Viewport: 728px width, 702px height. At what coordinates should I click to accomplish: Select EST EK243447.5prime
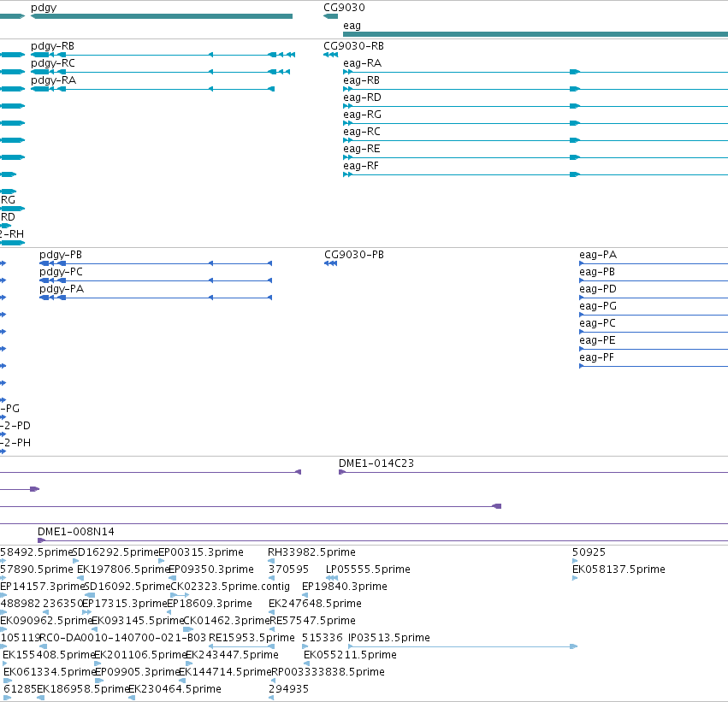(232, 655)
